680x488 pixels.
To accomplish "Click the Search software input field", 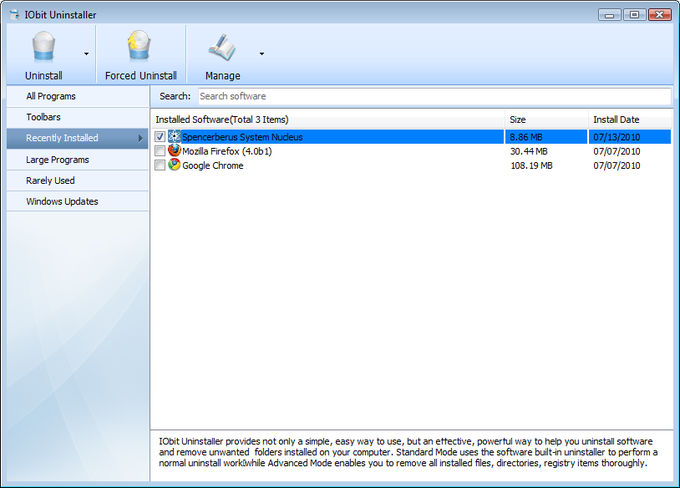I will pyautogui.click(x=435, y=96).
